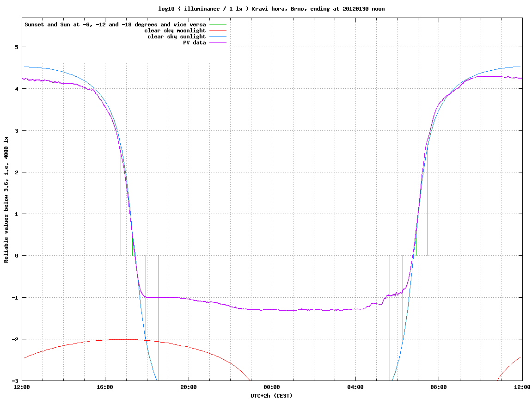Image resolution: width=532 pixels, height=399 pixels.
Task: Click the green legend line sample
Action: pos(218,25)
